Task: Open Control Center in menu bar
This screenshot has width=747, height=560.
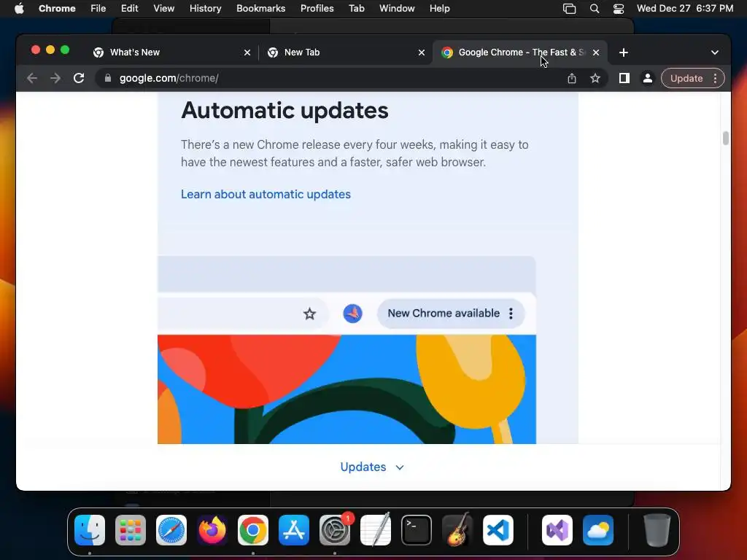Action: click(619, 9)
